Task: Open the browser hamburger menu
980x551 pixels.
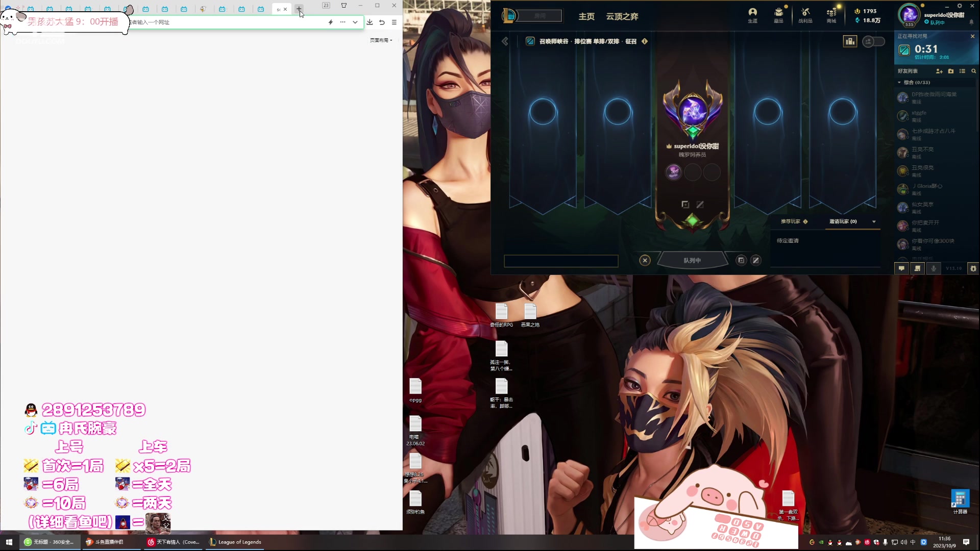Action: 394,22
